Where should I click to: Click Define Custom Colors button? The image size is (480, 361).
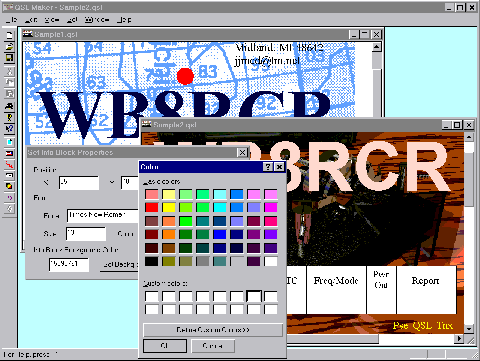tap(213, 330)
